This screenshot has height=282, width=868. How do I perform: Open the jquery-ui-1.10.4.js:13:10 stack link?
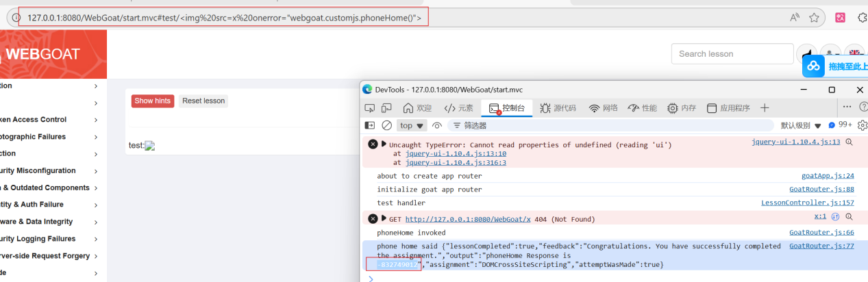[456, 154]
